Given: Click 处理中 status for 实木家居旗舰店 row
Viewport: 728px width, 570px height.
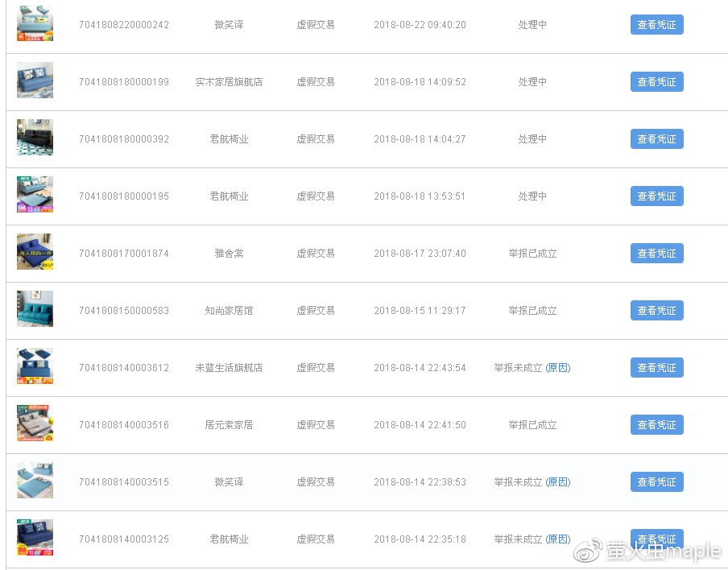Looking at the screenshot, I should (532, 81).
